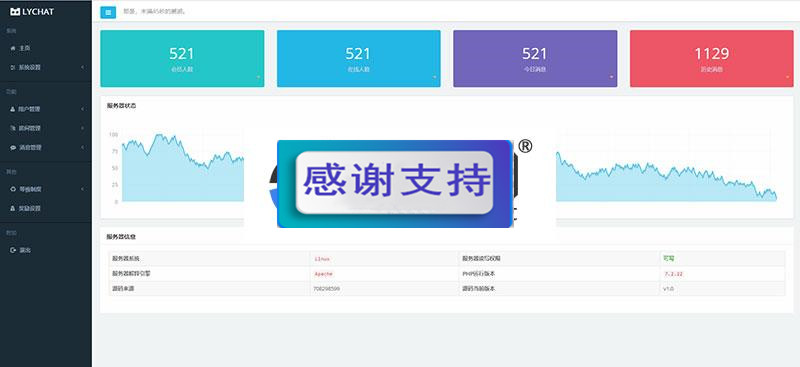Open the friend management sidebar item
Viewport: 800px width, 367px height.
click(30, 129)
